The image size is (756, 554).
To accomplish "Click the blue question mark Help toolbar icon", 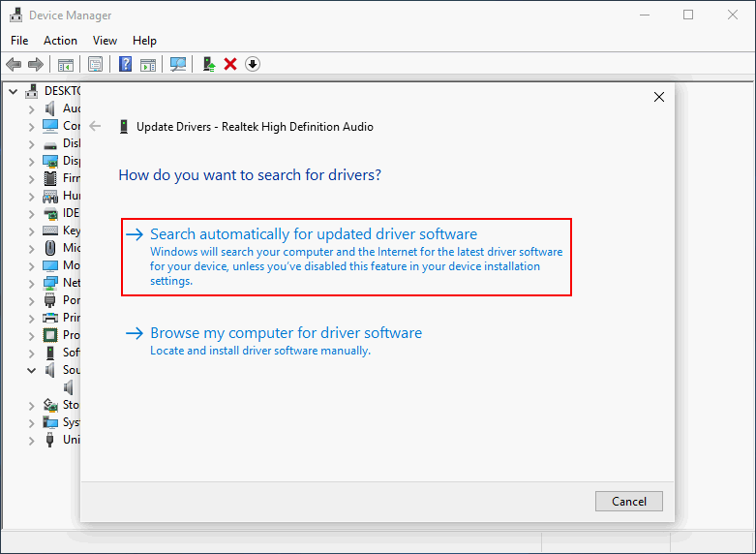I will pyautogui.click(x=126, y=64).
